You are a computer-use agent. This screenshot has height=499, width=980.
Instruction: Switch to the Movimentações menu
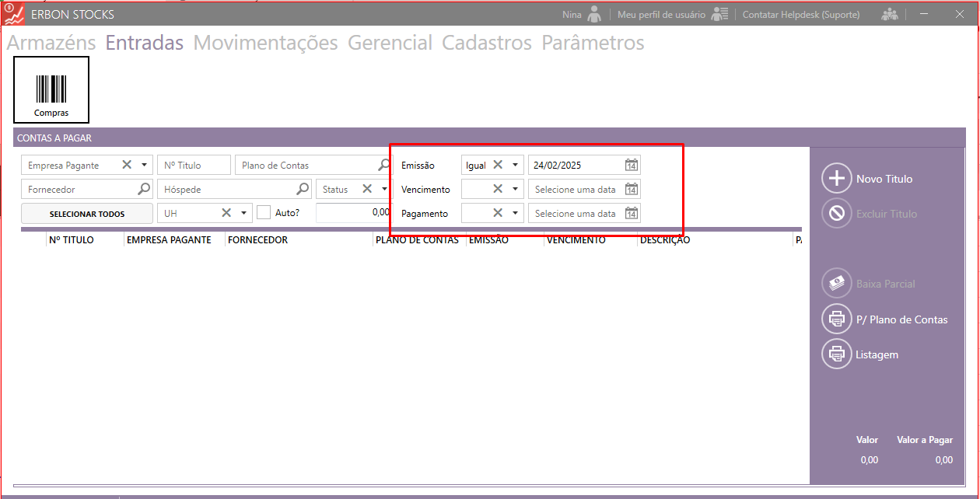(265, 43)
